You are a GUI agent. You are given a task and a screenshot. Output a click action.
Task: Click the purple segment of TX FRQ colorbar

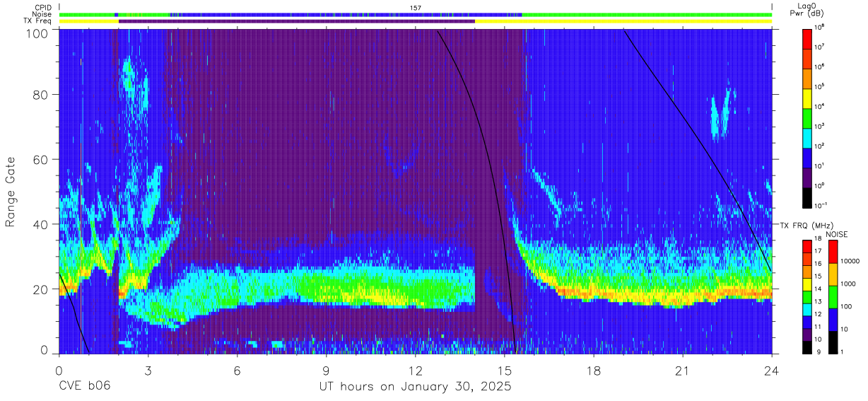807,333
